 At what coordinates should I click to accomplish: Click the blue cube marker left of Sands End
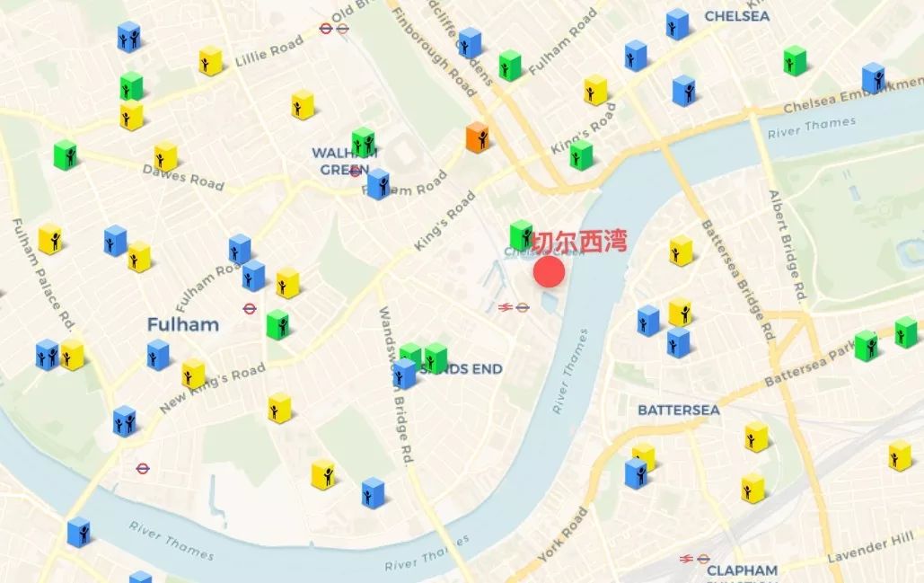point(404,374)
